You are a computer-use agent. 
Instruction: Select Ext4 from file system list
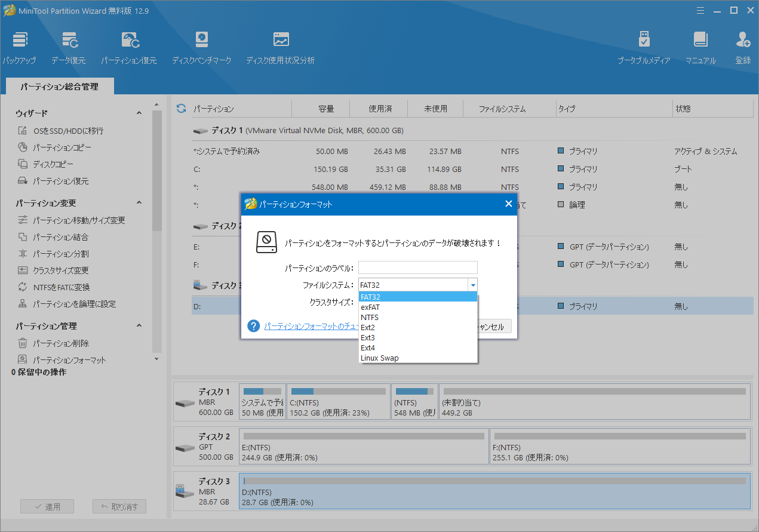pos(418,348)
